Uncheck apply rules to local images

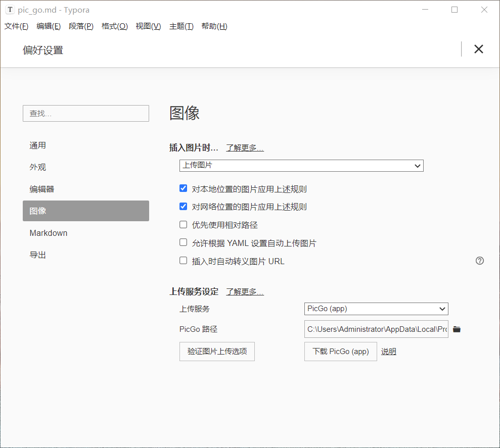click(x=183, y=188)
